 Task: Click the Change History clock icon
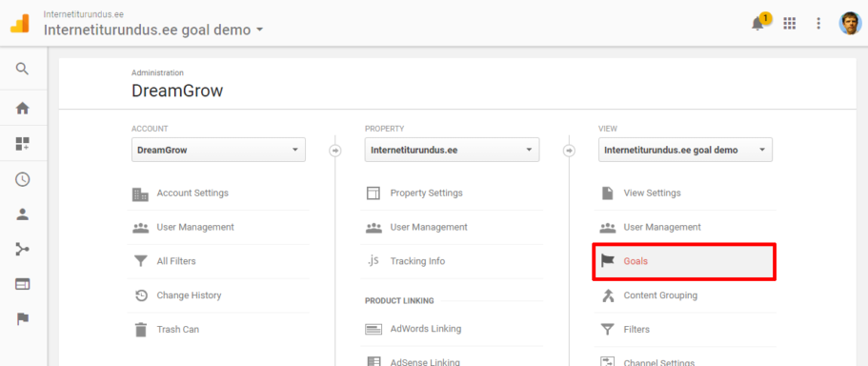tap(141, 295)
